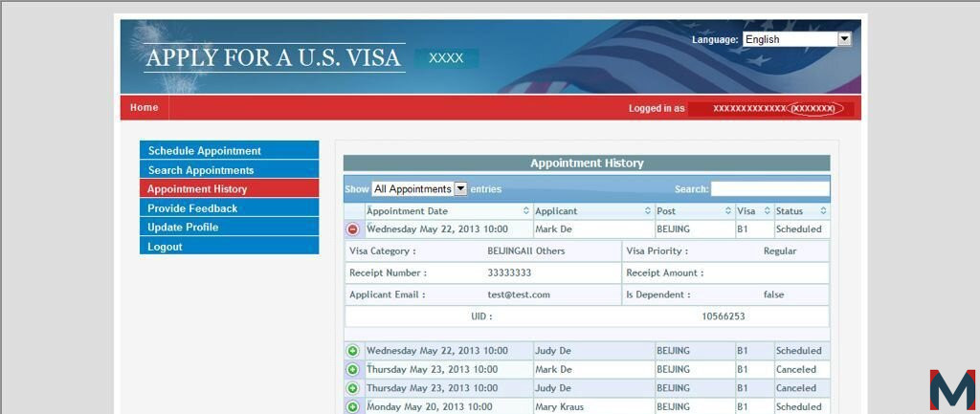Sort table by Post column
This screenshot has height=414, width=980.
(694, 211)
